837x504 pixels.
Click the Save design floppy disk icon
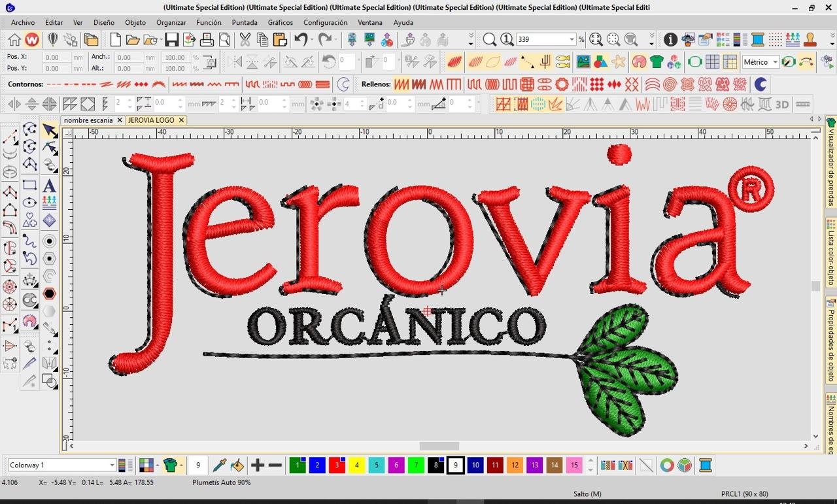pos(171,40)
